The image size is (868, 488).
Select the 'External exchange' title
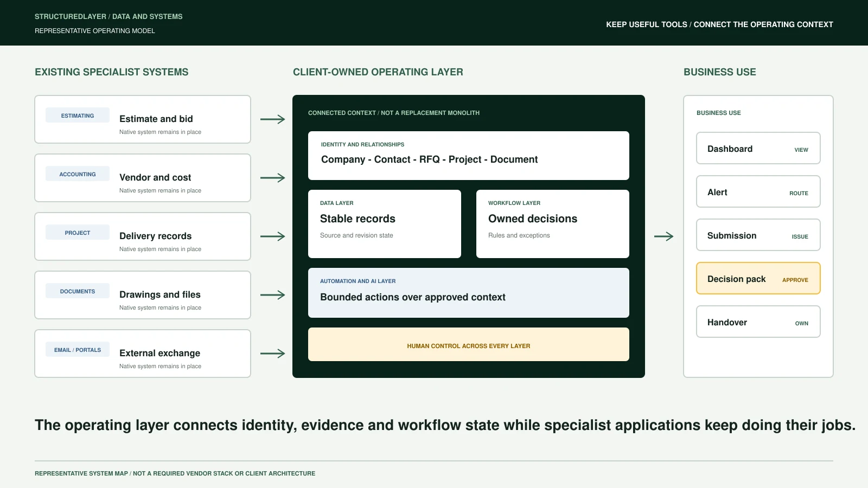pyautogui.click(x=160, y=353)
